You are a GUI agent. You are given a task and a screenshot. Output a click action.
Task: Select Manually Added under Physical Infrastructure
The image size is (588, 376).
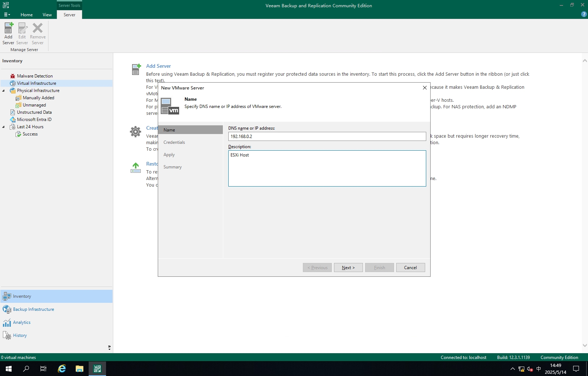pyautogui.click(x=38, y=98)
